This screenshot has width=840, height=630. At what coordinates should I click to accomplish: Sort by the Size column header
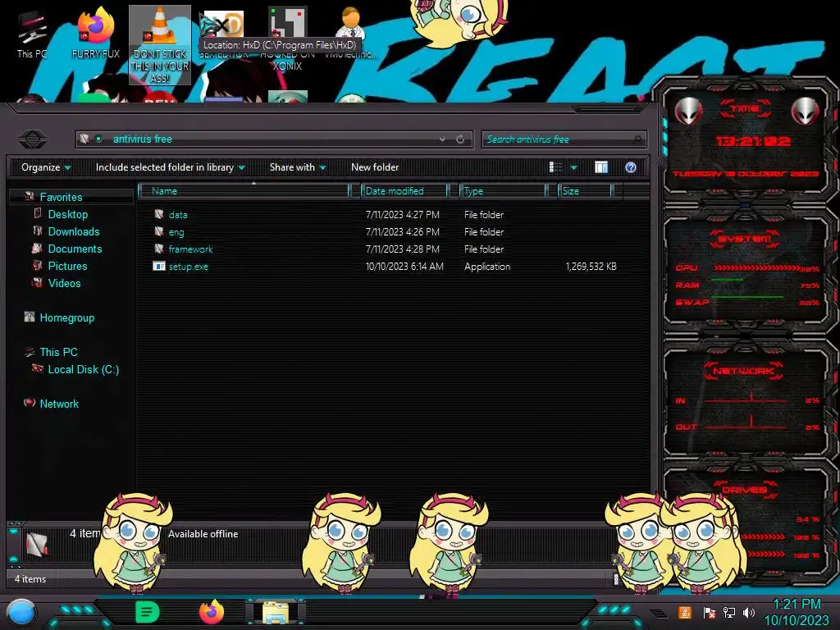pyautogui.click(x=585, y=190)
